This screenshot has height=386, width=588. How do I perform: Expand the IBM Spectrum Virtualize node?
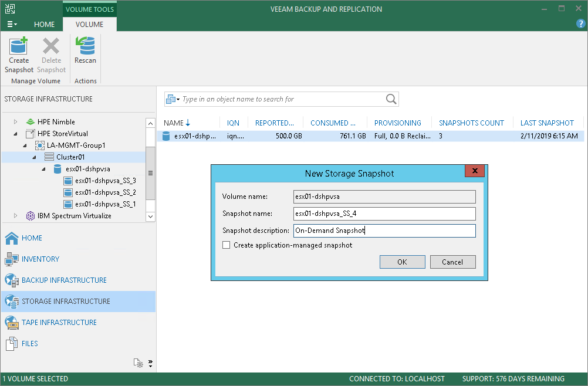15,216
